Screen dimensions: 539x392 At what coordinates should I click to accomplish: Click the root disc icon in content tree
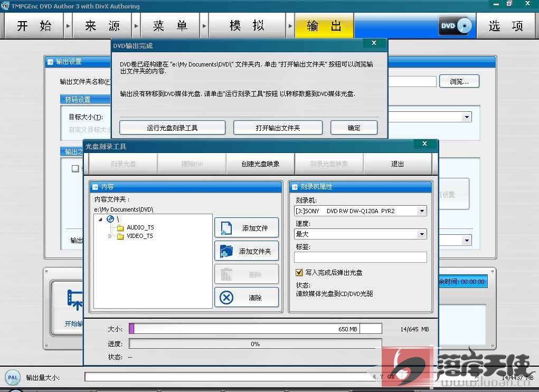point(110,219)
